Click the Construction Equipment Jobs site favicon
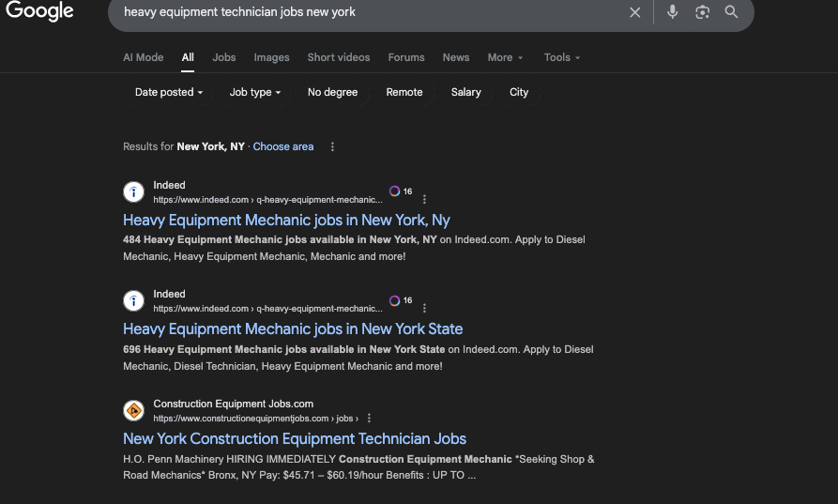This screenshot has width=838, height=504. (x=134, y=411)
